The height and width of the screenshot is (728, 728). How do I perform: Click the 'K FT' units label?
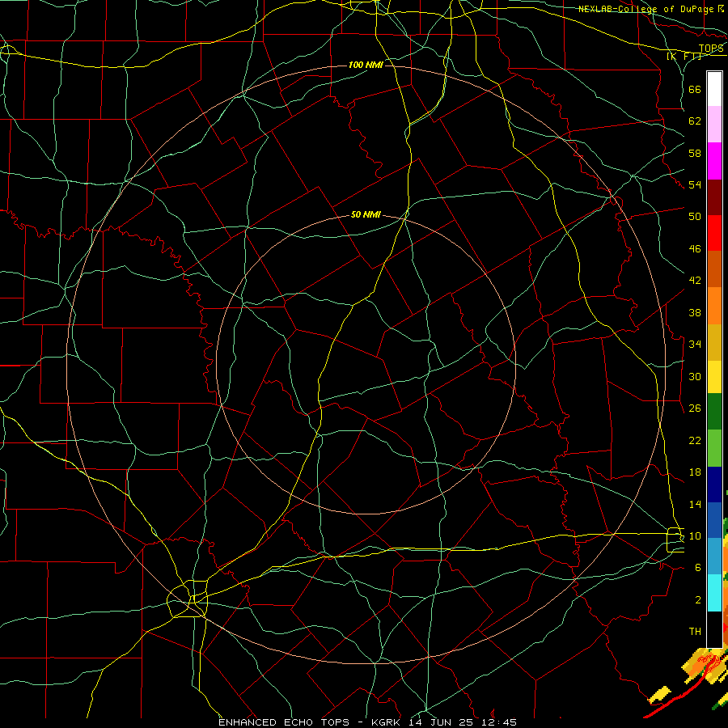(684, 56)
